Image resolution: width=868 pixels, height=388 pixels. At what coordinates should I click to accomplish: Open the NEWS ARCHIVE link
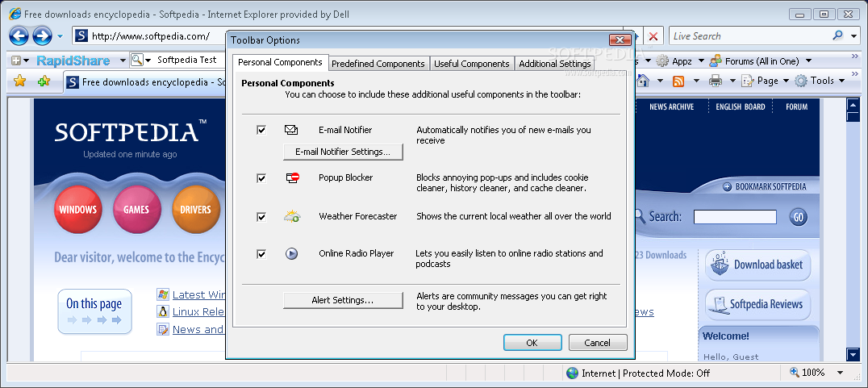click(671, 106)
